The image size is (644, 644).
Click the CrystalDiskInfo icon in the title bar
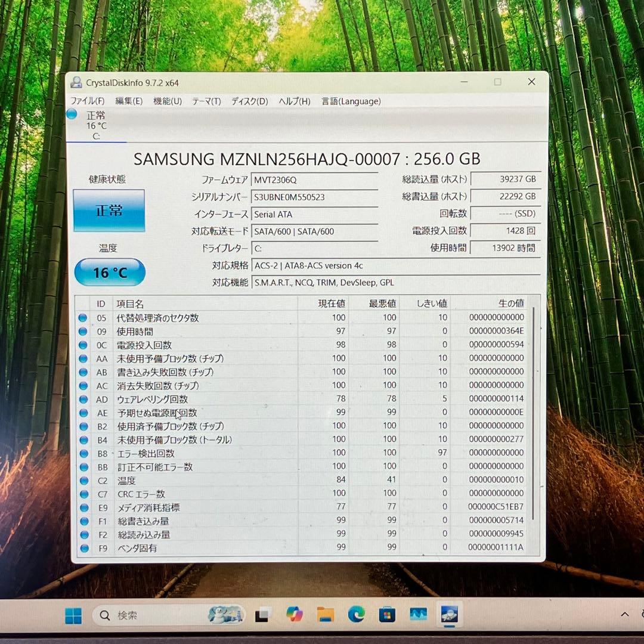pyautogui.click(x=77, y=82)
